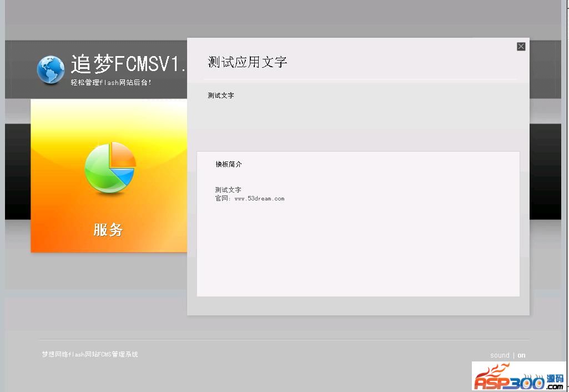569x392 pixels.
Task: Toggle the sound on switch
Action: (x=521, y=355)
